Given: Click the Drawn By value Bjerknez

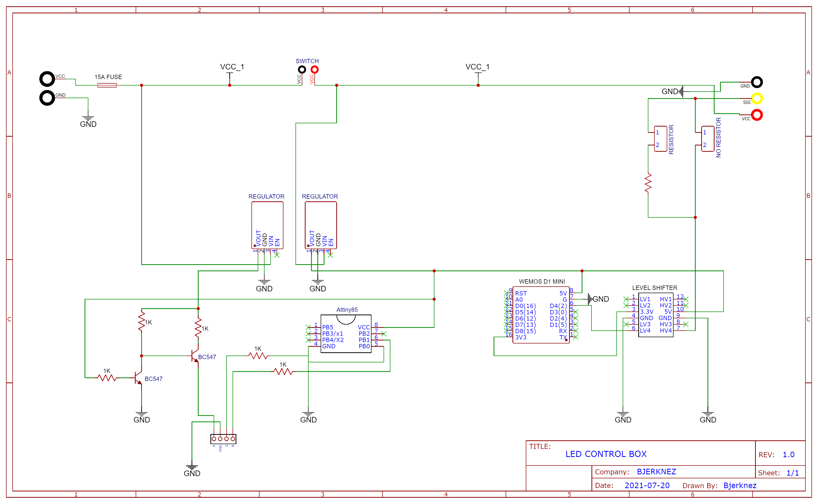Looking at the screenshot, I should (740, 486).
